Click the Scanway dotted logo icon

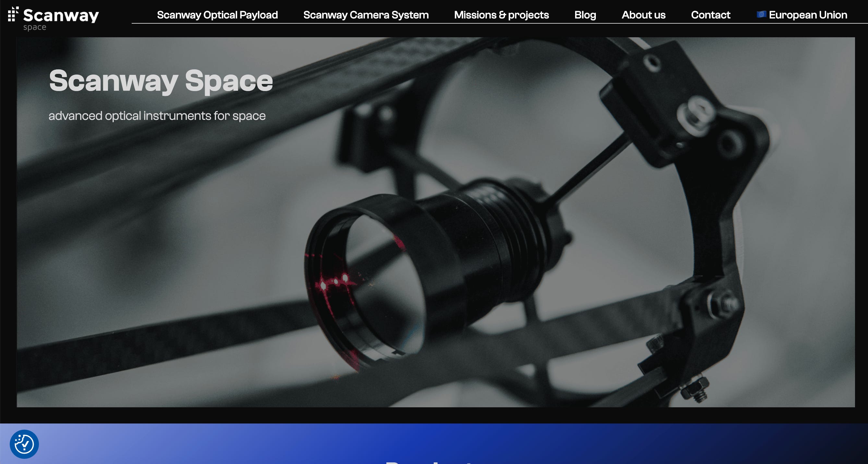(x=13, y=14)
